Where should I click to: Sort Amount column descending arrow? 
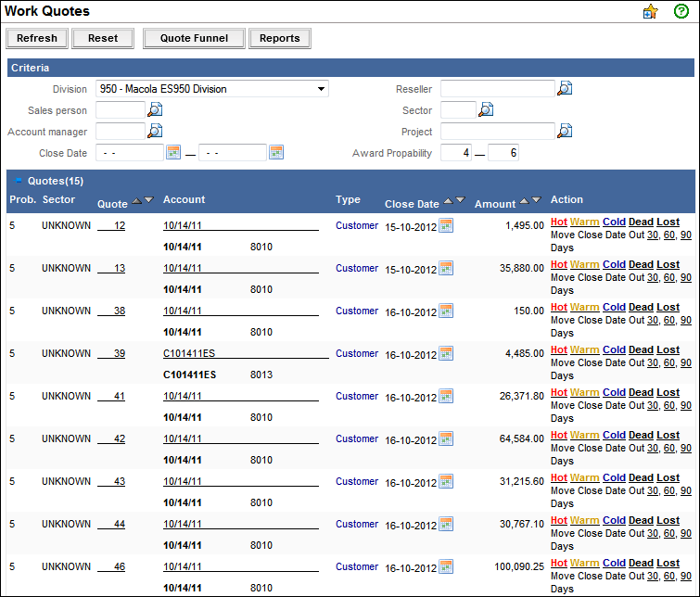click(538, 200)
